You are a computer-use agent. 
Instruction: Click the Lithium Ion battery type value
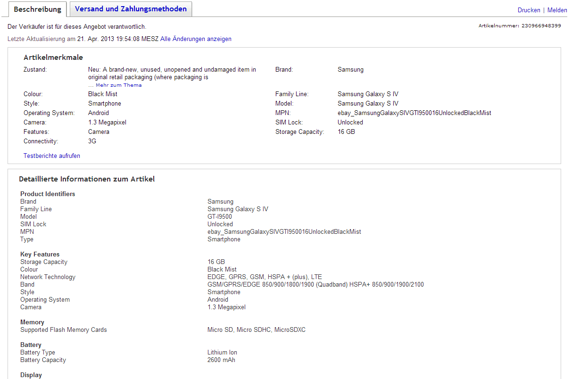(222, 353)
